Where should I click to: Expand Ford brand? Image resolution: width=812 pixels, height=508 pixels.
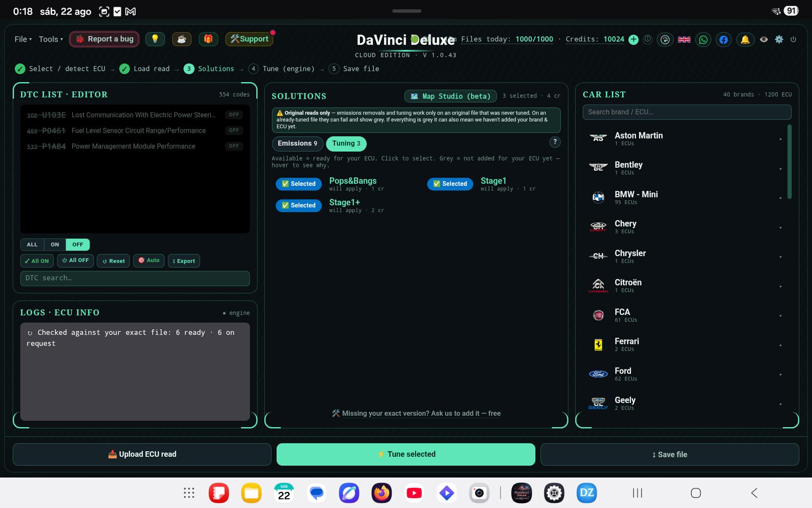coord(686,374)
